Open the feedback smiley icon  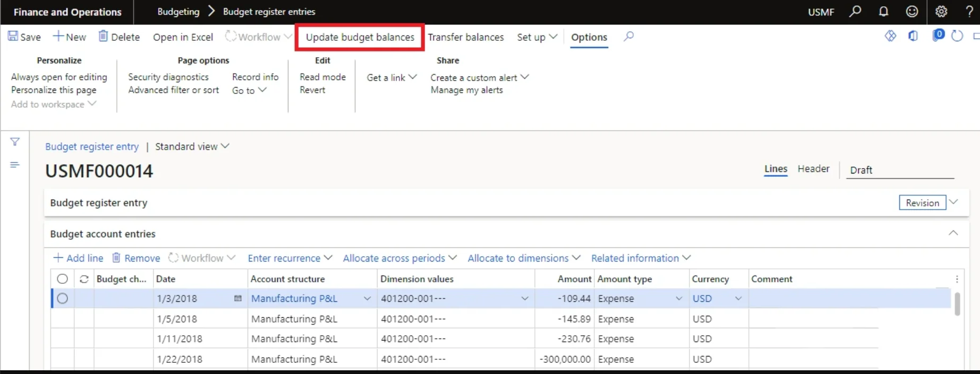(912, 11)
